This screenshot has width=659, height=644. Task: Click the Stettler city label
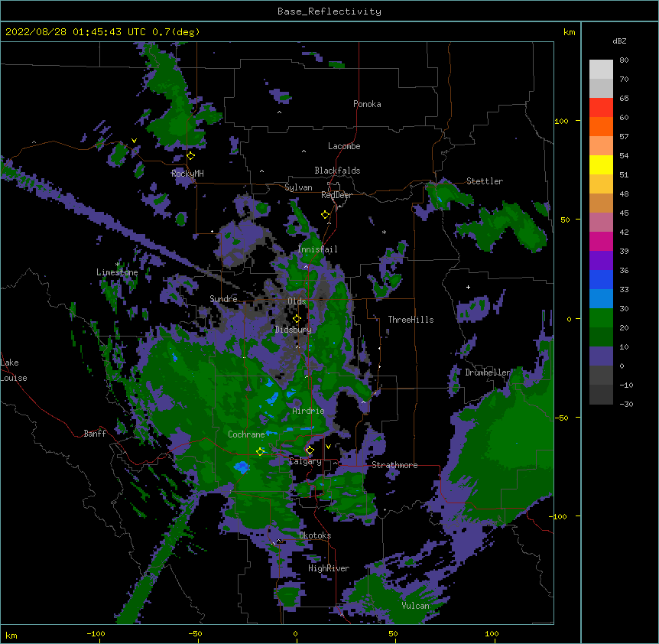click(x=485, y=181)
